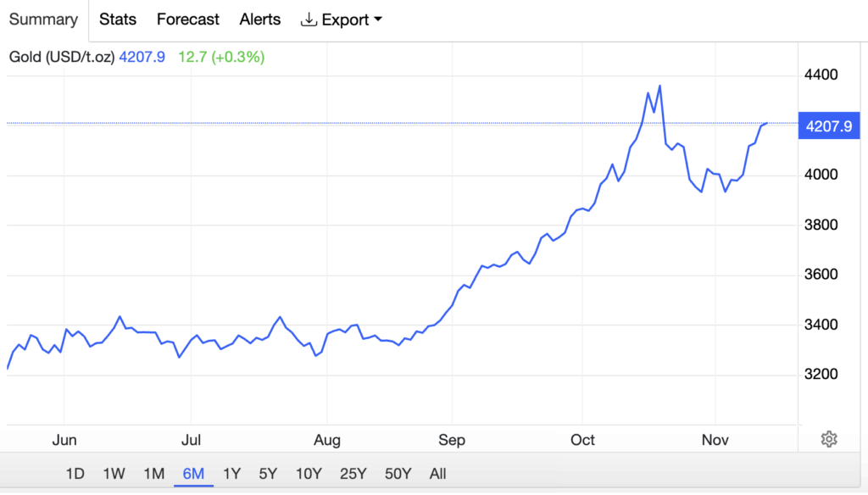Select the active 6M range
868x495 pixels.
tap(193, 474)
